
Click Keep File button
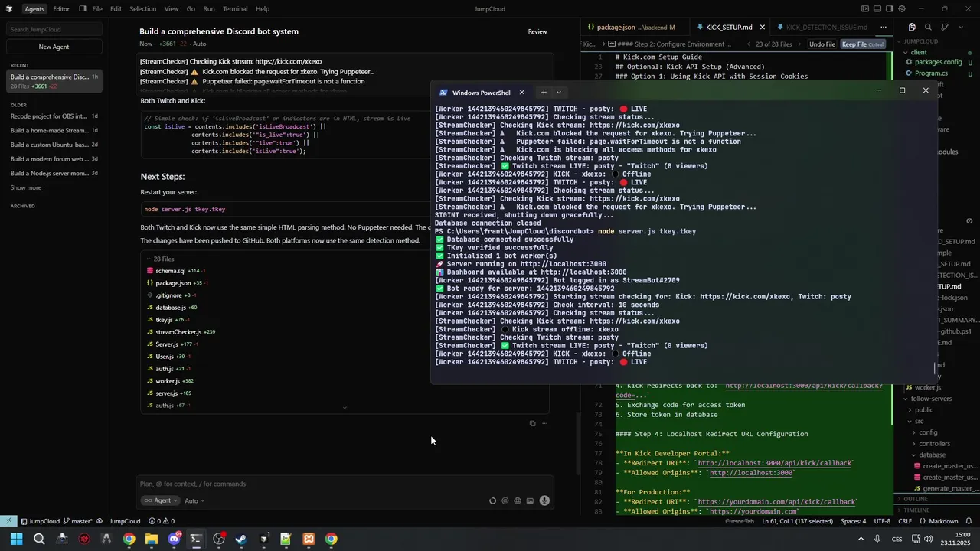(x=863, y=44)
